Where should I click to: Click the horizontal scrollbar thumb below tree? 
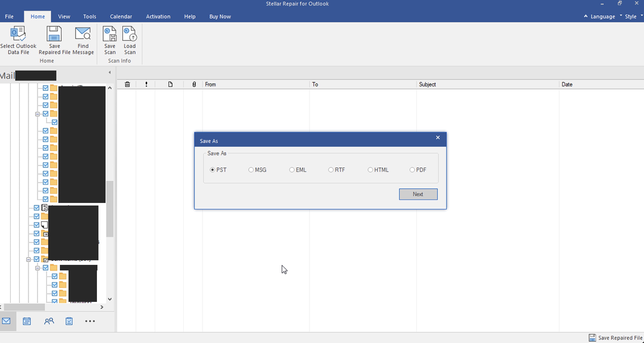click(24, 307)
